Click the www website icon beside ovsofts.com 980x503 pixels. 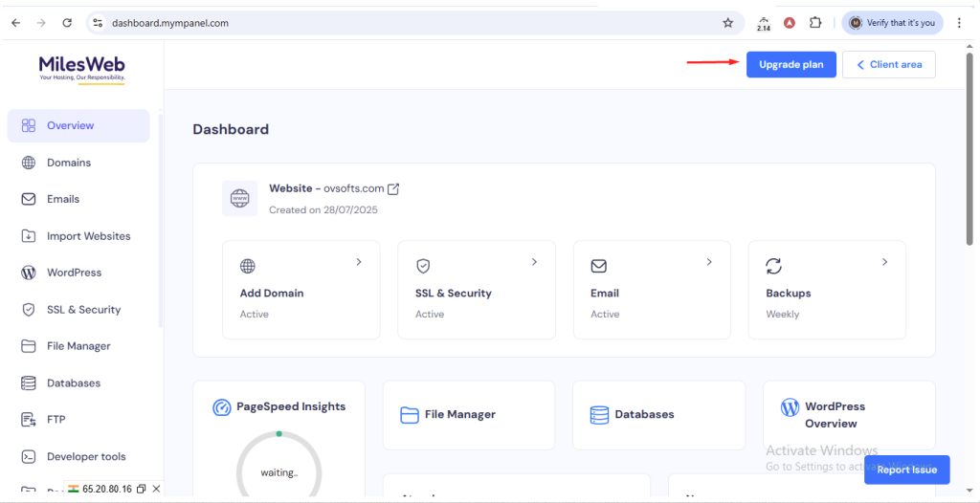[239, 199]
